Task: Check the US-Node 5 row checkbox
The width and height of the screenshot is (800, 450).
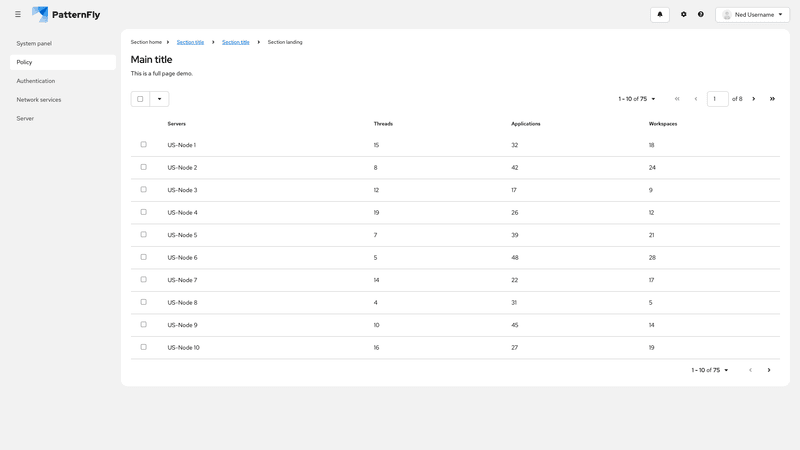Action: (143, 235)
